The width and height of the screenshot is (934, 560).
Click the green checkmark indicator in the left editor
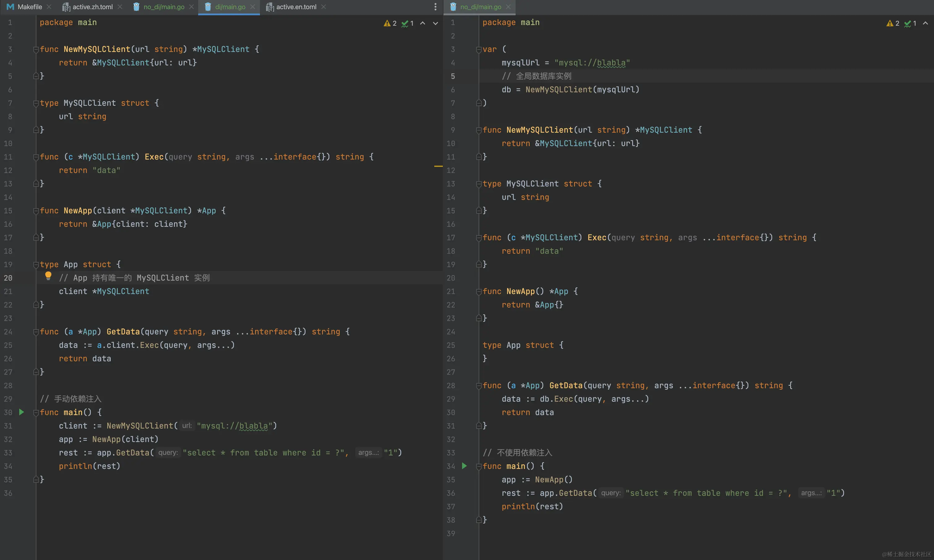(x=407, y=23)
